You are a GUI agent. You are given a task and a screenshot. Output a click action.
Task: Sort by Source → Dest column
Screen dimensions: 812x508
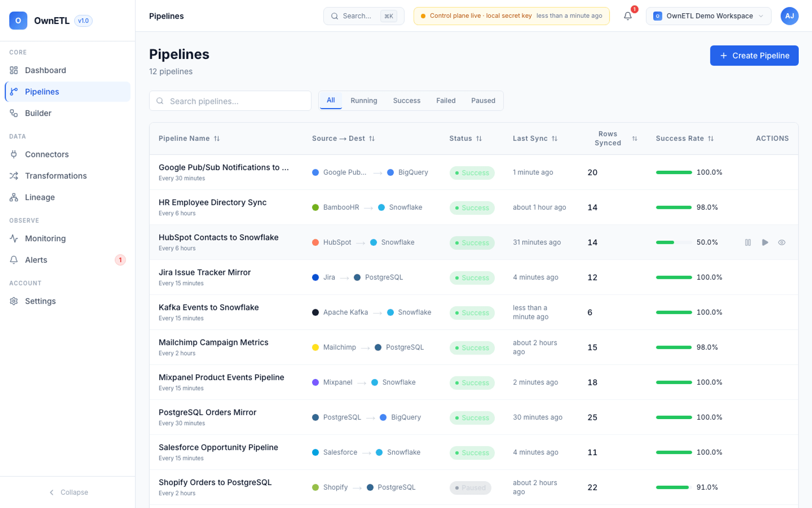[x=344, y=139]
